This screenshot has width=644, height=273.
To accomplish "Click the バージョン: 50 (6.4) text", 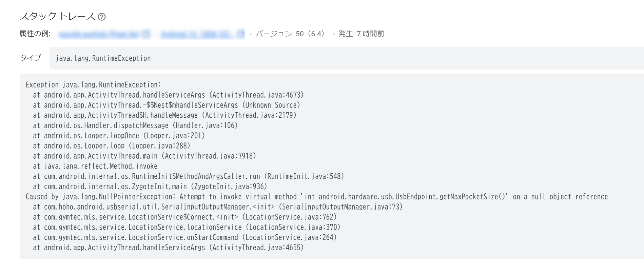I will click(290, 34).
